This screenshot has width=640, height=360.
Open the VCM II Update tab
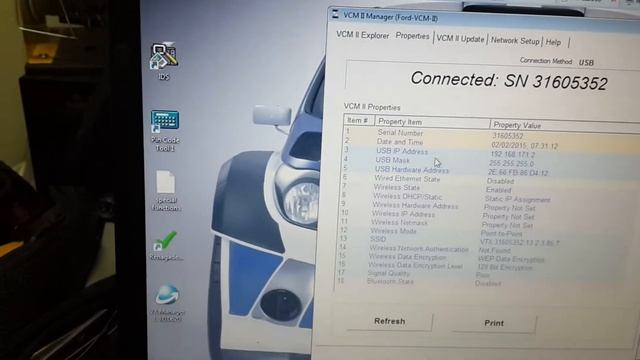point(460,38)
